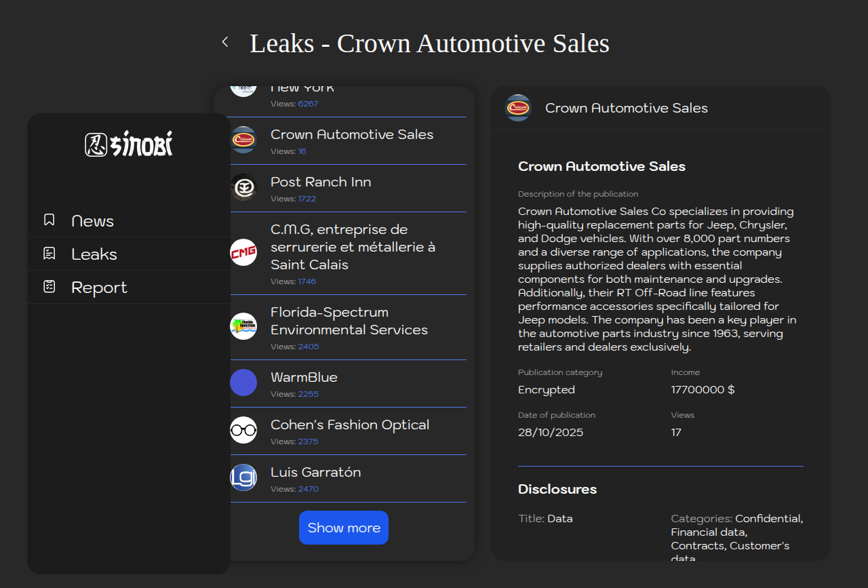Click the WarmBlue blue circle avatar
Image resolution: width=868 pixels, height=588 pixels.
click(x=243, y=383)
